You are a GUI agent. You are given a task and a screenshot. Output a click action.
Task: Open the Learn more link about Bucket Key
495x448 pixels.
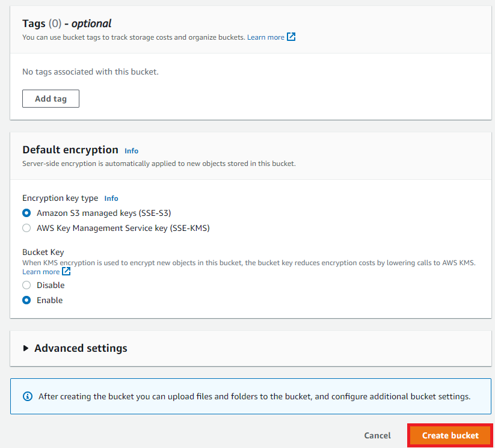point(41,272)
